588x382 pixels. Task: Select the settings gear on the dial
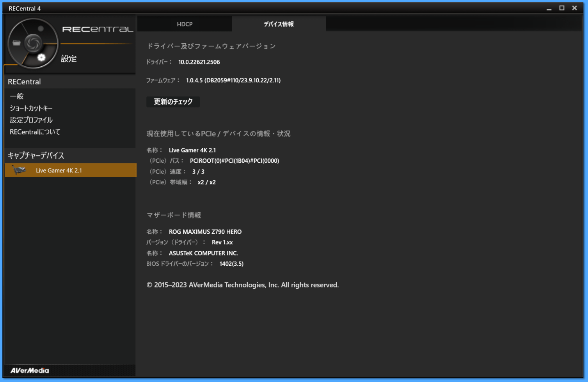click(x=41, y=58)
